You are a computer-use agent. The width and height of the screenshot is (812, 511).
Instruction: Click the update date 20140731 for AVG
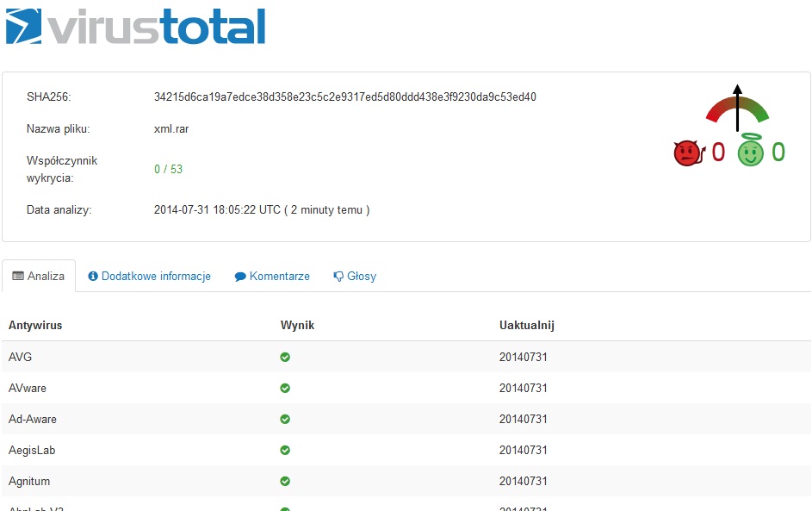(523, 357)
